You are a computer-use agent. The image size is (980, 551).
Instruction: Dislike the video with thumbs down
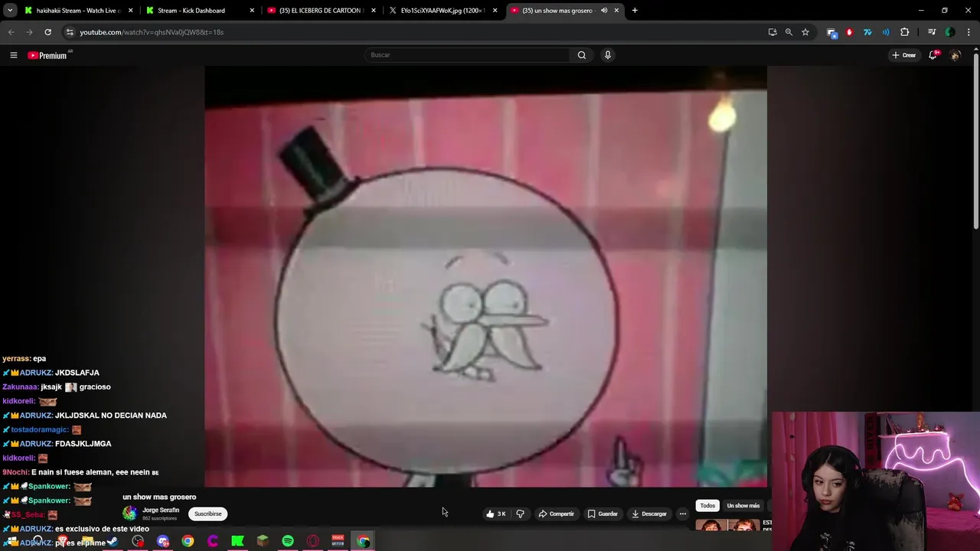click(x=520, y=514)
